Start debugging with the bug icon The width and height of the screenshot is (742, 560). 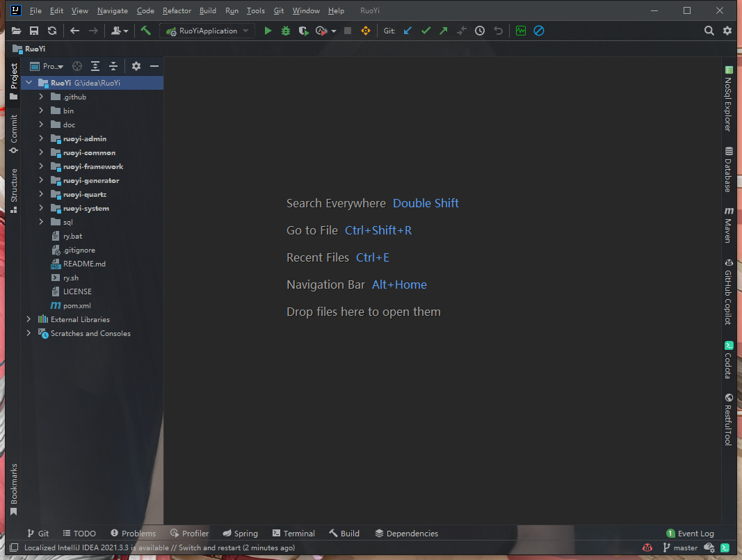pyautogui.click(x=286, y=31)
